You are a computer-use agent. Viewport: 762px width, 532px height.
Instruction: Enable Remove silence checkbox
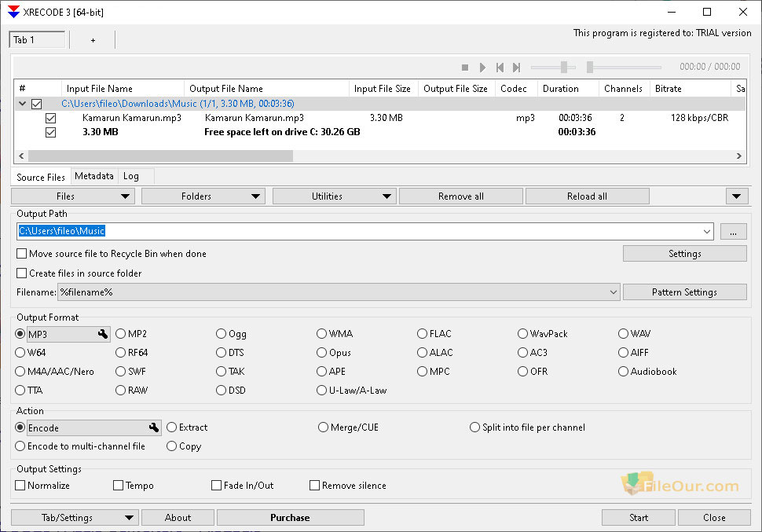pyautogui.click(x=314, y=486)
